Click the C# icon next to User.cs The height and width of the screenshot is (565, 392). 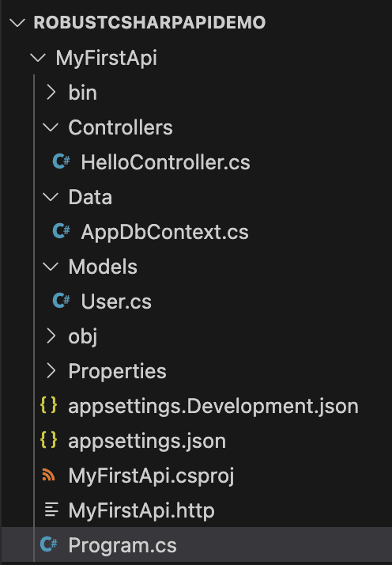pyautogui.click(x=61, y=301)
